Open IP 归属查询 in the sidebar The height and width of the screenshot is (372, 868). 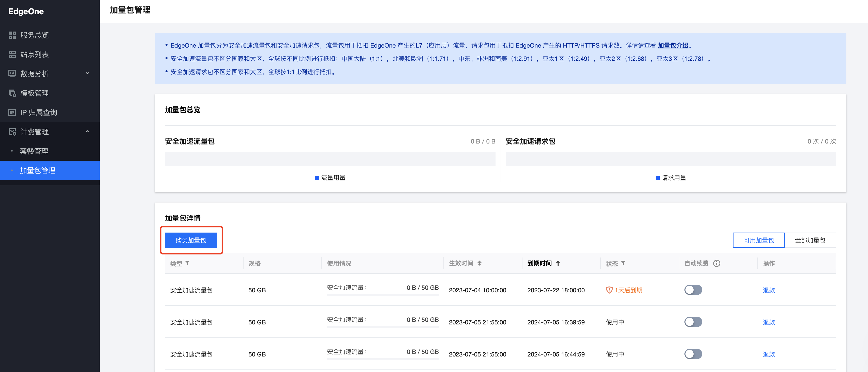pyautogui.click(x=50, y=112)
